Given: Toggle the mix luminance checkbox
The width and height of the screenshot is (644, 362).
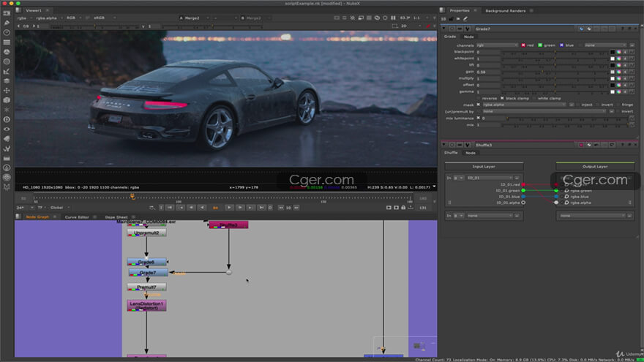Looking at the screenshot, I should click(x=479, y=118).
